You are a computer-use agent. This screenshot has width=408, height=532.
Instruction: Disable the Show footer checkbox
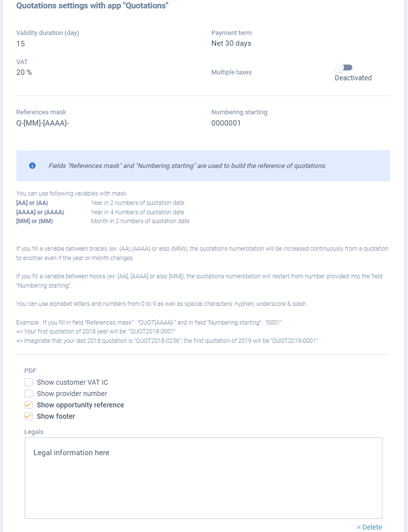[x=29, y=416]
